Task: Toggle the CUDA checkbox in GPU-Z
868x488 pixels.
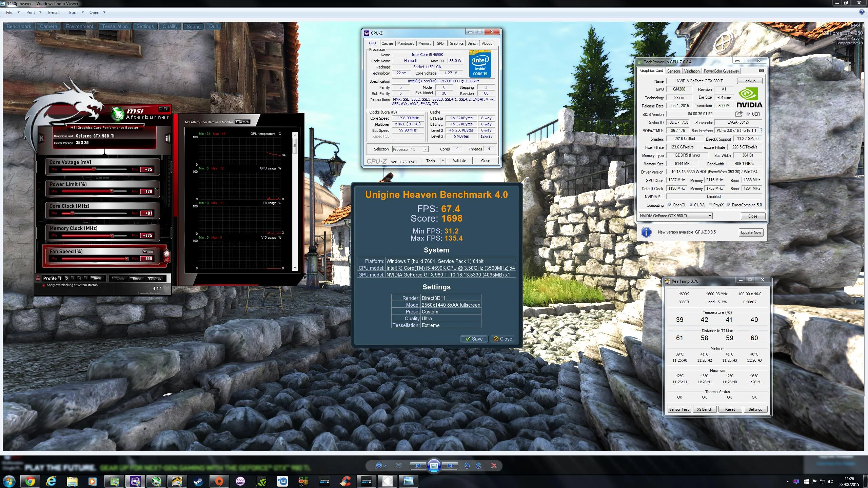Action: (x=691, y=205)
